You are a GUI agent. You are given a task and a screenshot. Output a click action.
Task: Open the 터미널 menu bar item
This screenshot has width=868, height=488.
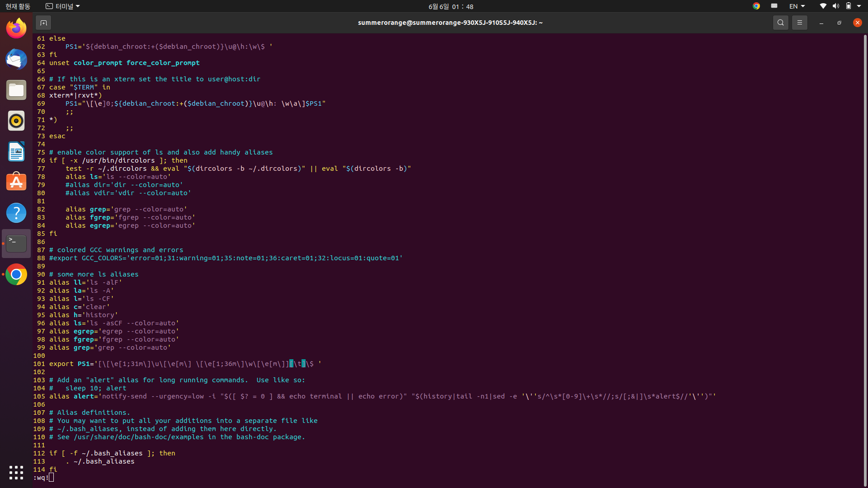tap(62, 6)
